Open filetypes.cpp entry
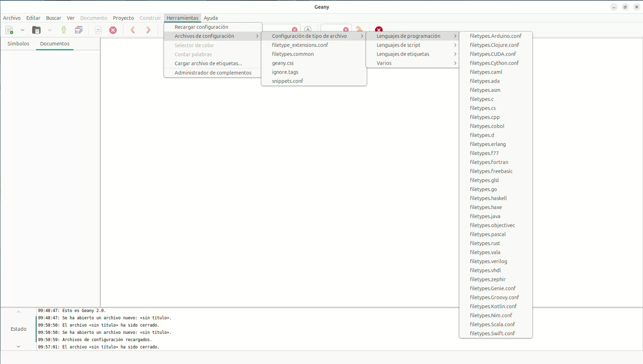The width and height of the screenshot is (643, 364). coord(496,117)
